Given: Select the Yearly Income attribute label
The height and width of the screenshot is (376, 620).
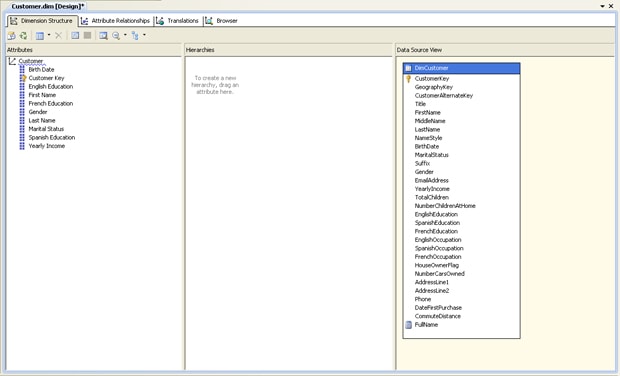Looking at the screenshot, I should click(47, 146).
